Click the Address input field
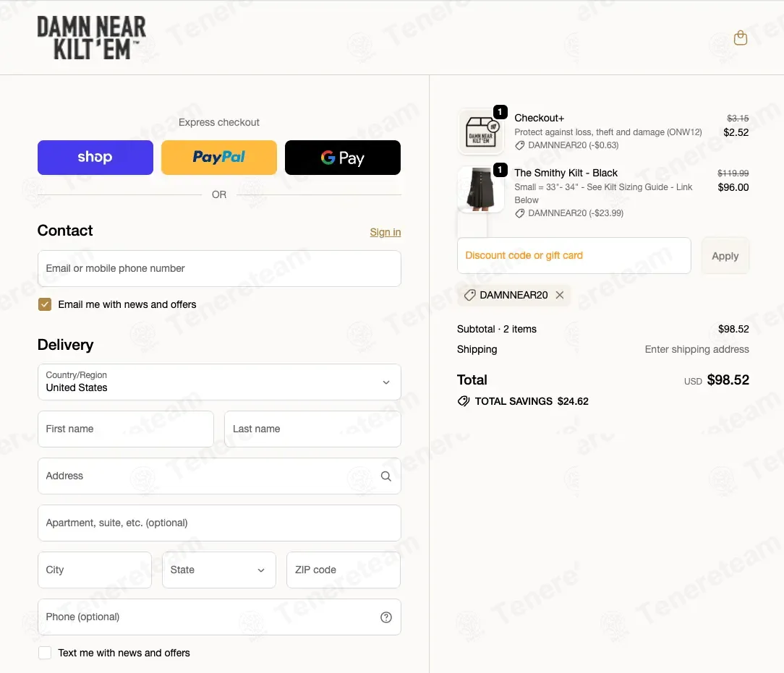784x673 pixels. [x=219, y=476]
